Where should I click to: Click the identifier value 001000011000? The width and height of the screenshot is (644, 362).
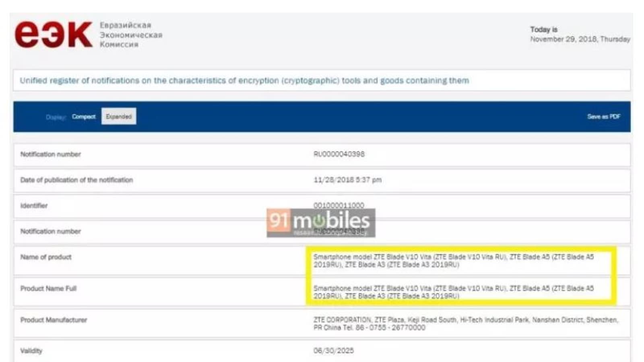tap(339, 205)
